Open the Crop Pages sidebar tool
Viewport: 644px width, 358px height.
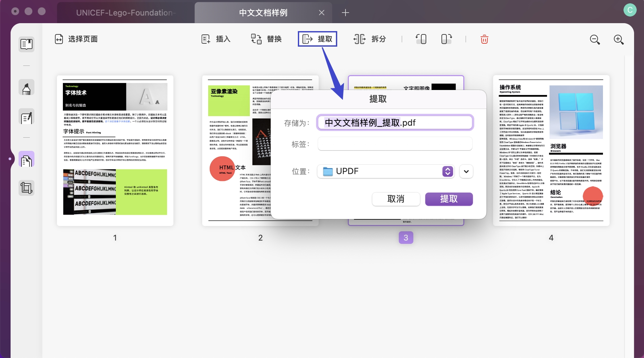coord(26,188)
